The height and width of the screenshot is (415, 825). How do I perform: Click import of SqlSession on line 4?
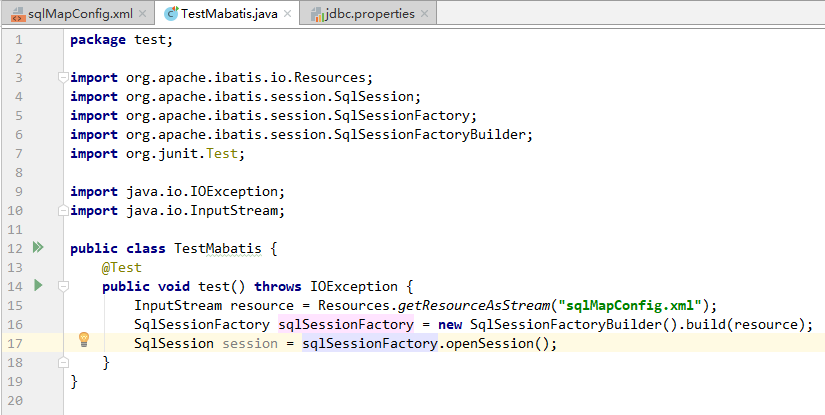pos(246,97)
